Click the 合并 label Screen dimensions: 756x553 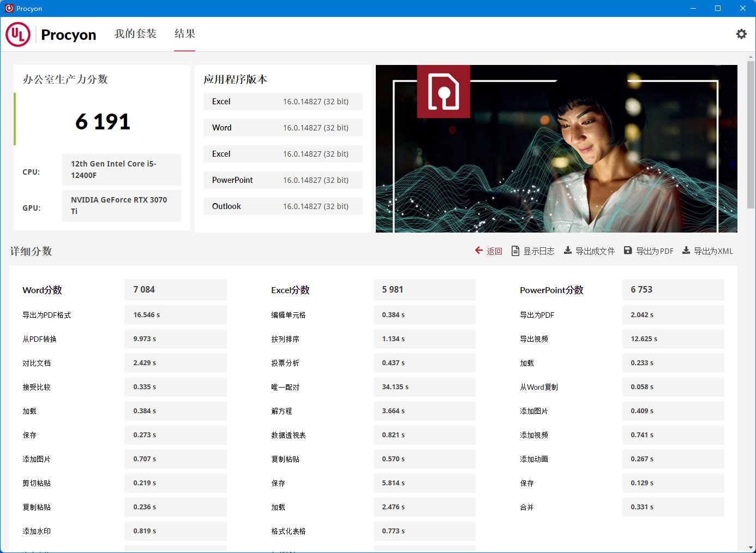click(527, 507)
